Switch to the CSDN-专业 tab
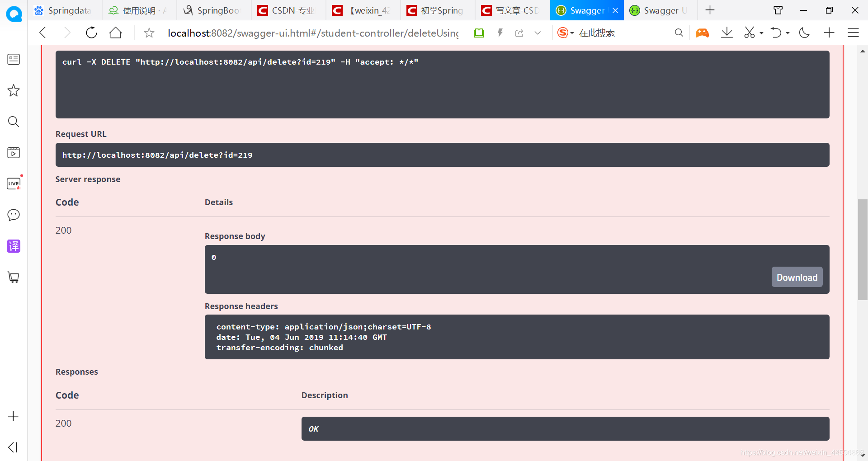 pyautogui.click(x=288, y=10)
